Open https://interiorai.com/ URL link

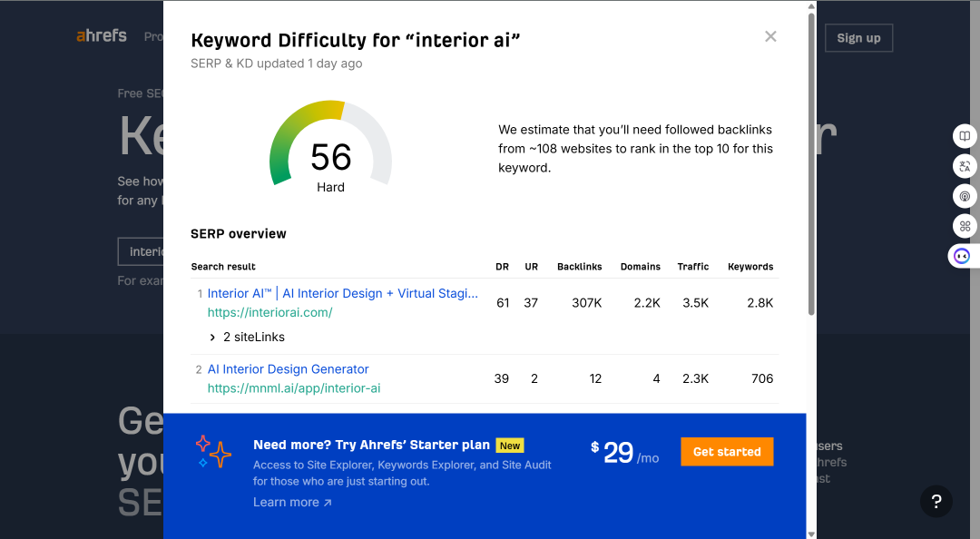pos(270,312)
